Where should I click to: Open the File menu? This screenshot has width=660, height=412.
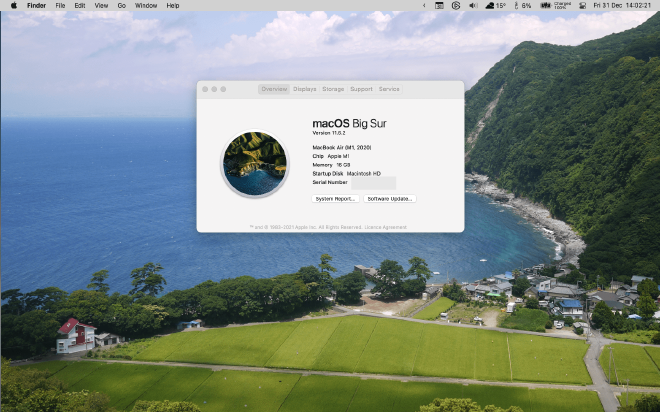60,5
